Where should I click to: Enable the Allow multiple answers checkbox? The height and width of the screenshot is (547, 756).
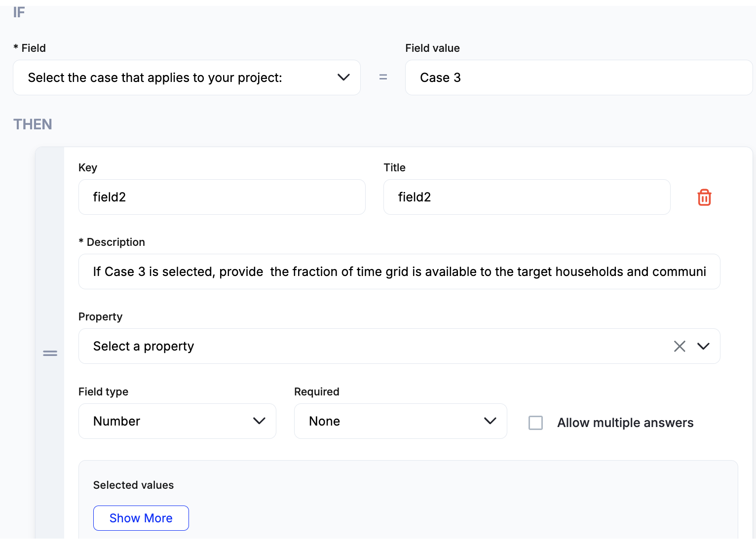point(535,423)
